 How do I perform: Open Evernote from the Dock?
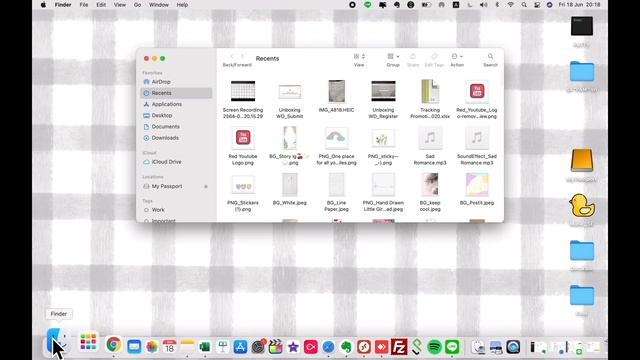pyautogui.click(x=346, y=347)
